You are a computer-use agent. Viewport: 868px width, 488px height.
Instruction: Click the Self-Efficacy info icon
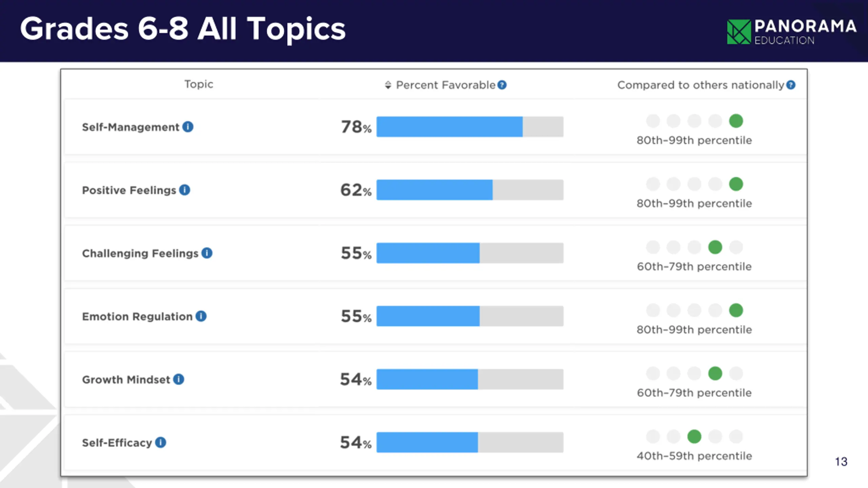pos(161,442)
